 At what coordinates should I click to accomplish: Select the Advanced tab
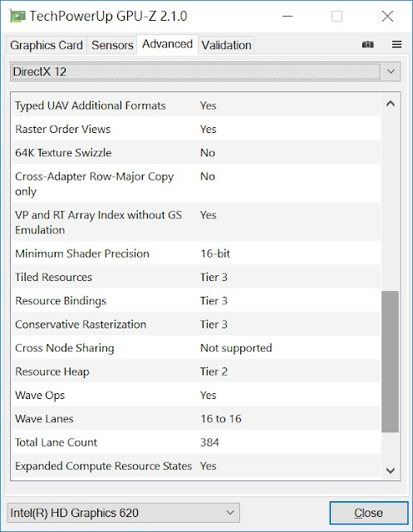[x=167, y=44]
